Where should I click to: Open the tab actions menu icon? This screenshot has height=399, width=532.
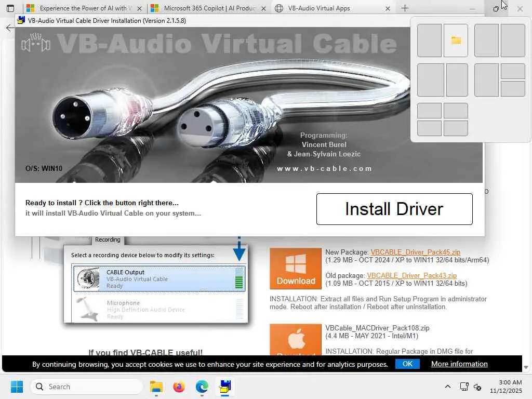(x=10, y=8)
